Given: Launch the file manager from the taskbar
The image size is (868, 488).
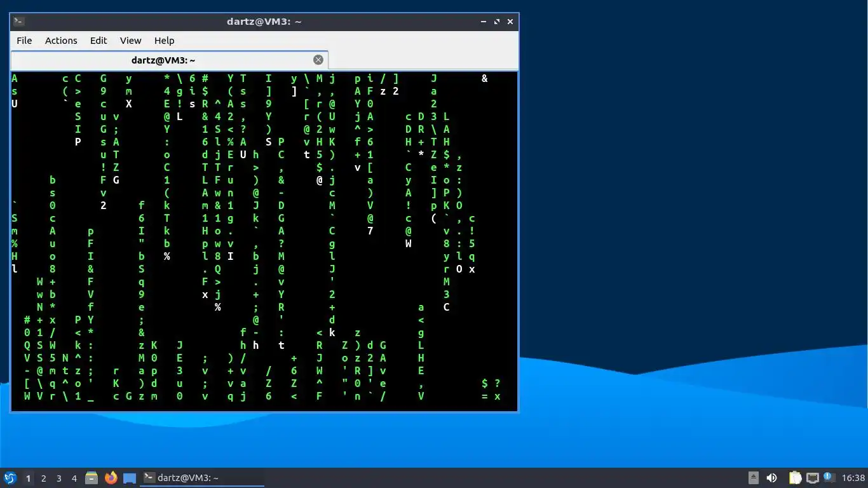Looking at the screenshot, I should pos(92,478).
